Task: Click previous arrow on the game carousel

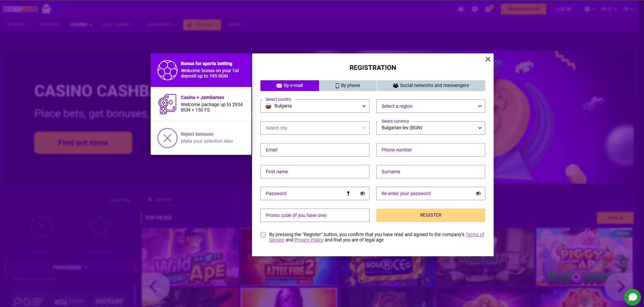Action: point(154,287)
